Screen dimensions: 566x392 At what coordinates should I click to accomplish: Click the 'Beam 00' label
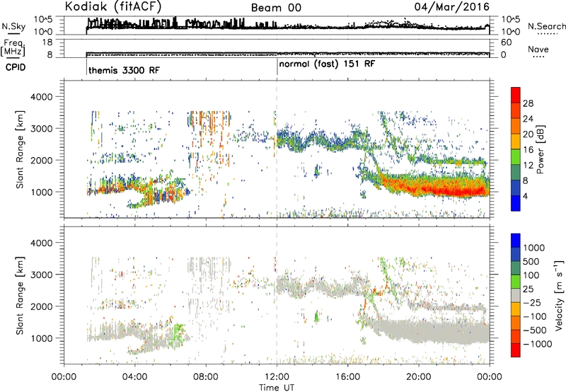point(276,8)
